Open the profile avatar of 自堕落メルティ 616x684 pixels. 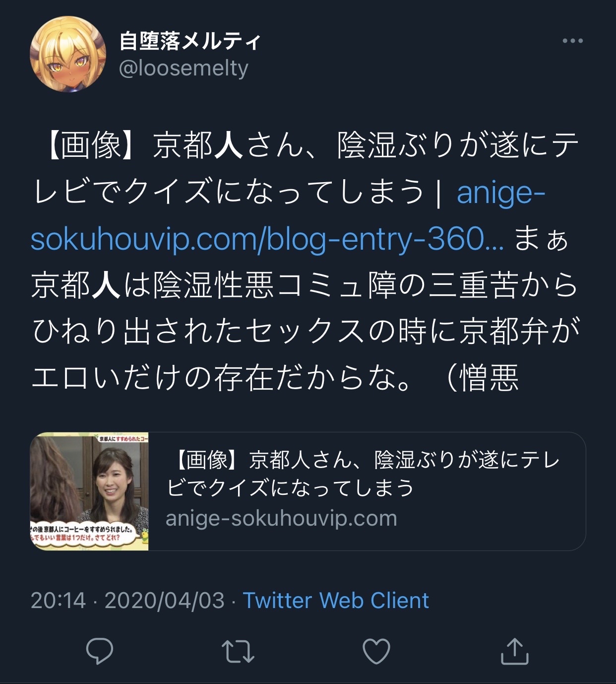pyautogui.click(x=68, y=54)
